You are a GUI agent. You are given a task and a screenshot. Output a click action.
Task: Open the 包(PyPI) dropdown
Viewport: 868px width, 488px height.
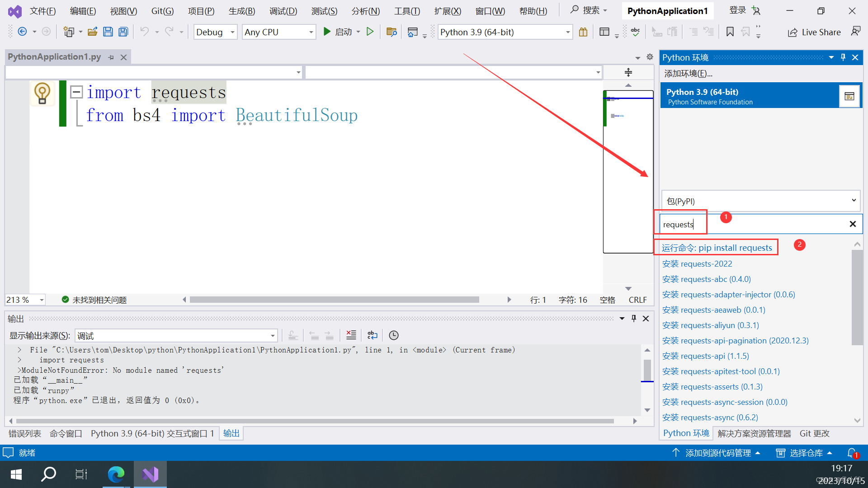pyautogui.click(x=761, y=201)
